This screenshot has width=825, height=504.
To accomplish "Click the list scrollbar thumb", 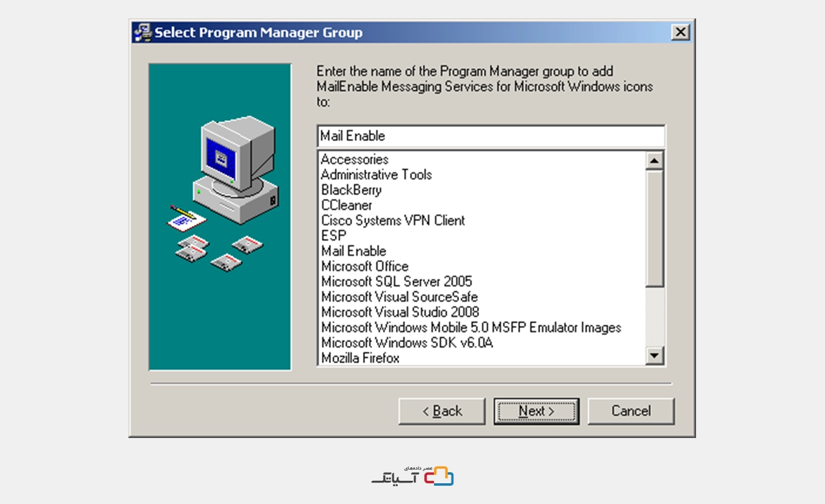I will point(654,228).
